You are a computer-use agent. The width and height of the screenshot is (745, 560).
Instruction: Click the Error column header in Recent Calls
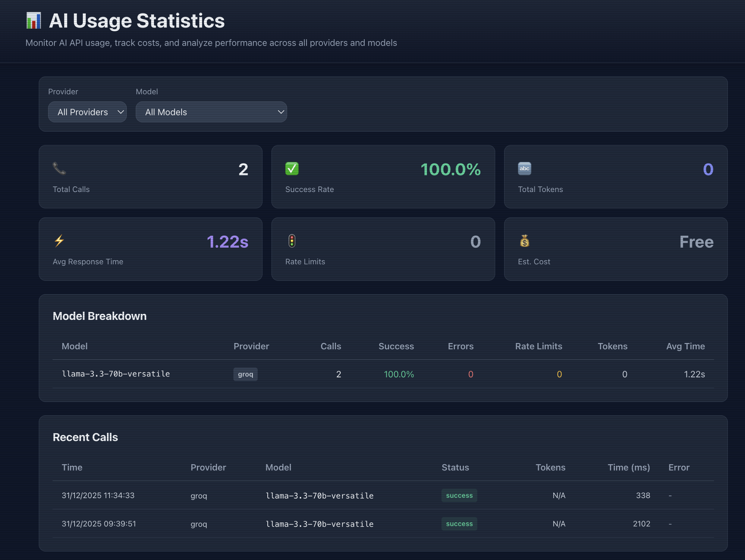click(679, 468)
